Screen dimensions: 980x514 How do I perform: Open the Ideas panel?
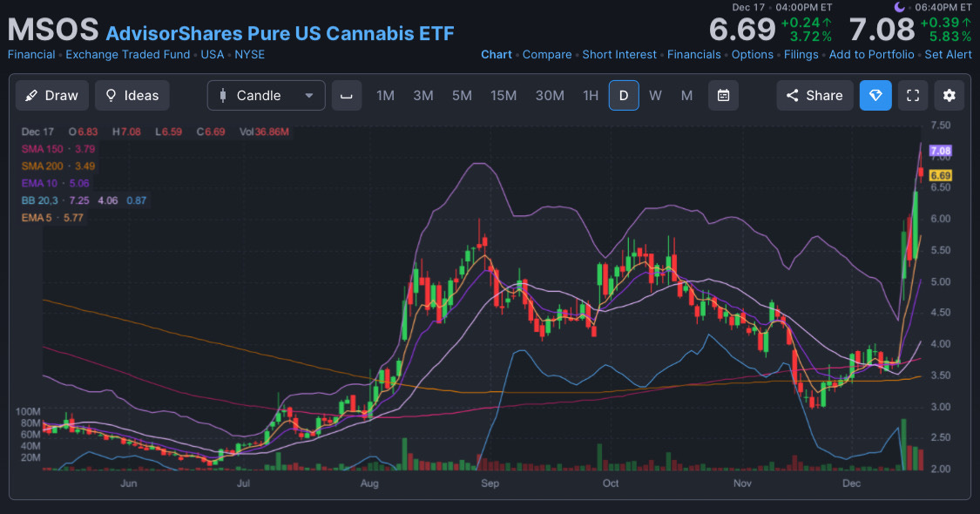(x=132, y=96)
